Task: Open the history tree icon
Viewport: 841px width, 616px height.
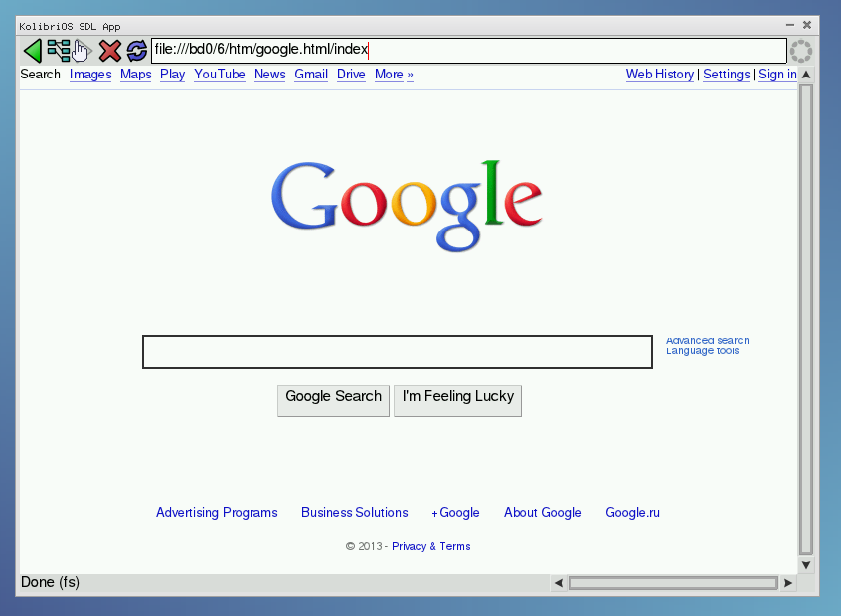Action: pyautogui.click(x=59, y=51)
